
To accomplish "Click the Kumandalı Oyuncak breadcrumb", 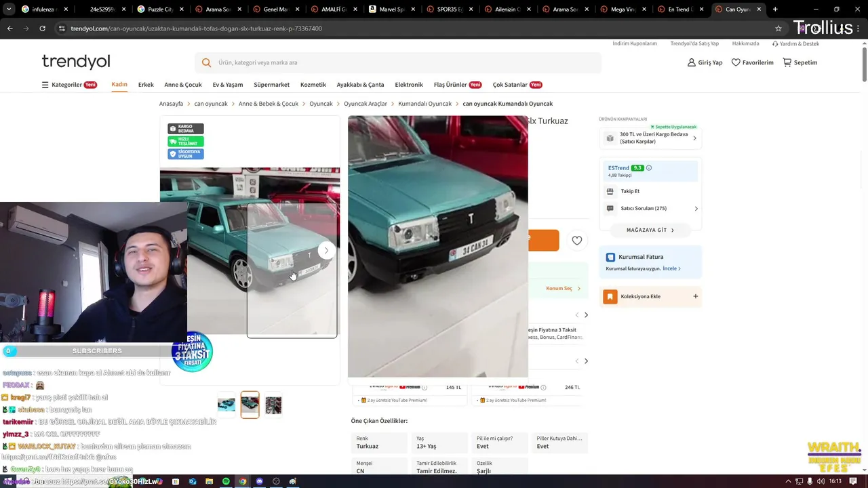I will [425, 104].
